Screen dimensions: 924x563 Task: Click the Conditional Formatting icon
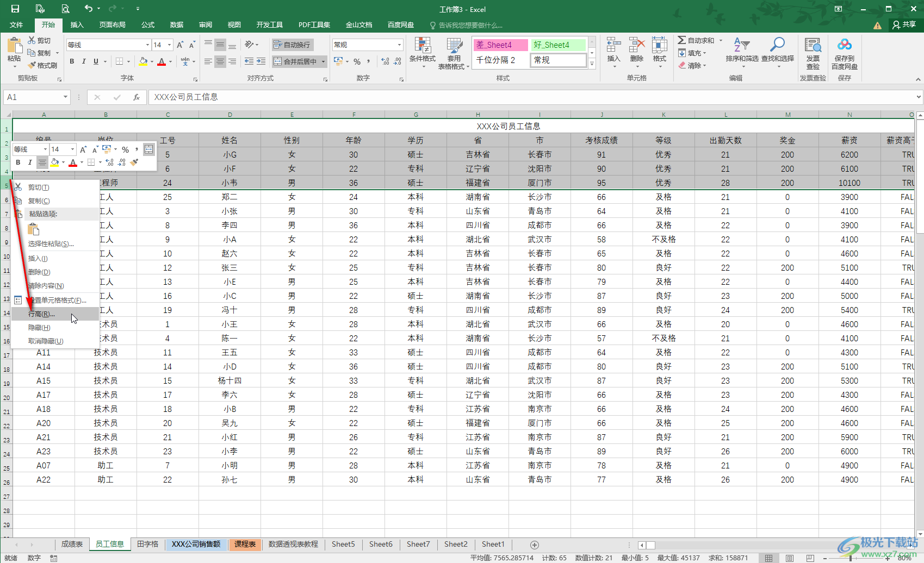coord(423,46)
